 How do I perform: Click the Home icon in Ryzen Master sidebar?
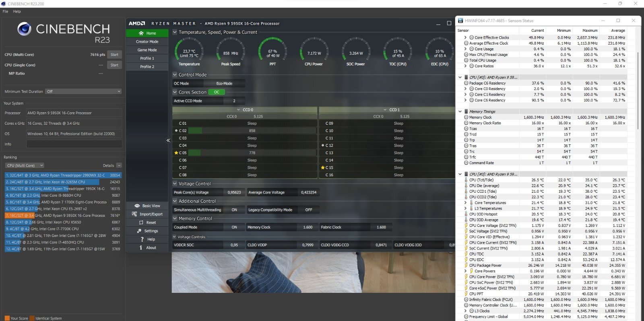pyautogui.click(x=141, y=33)
